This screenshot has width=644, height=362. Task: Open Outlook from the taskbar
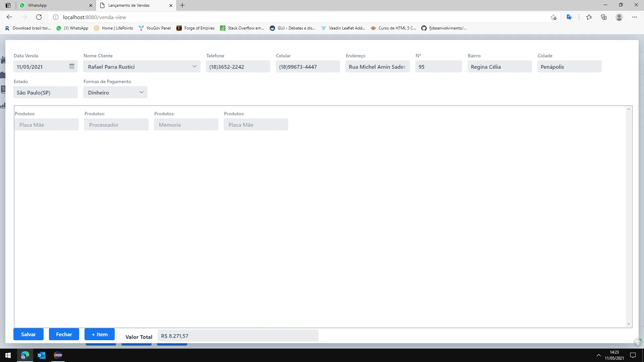[x=42, y=355]
